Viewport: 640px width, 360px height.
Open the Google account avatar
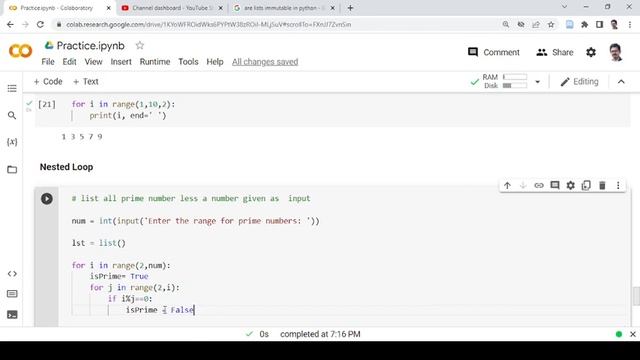616,52
